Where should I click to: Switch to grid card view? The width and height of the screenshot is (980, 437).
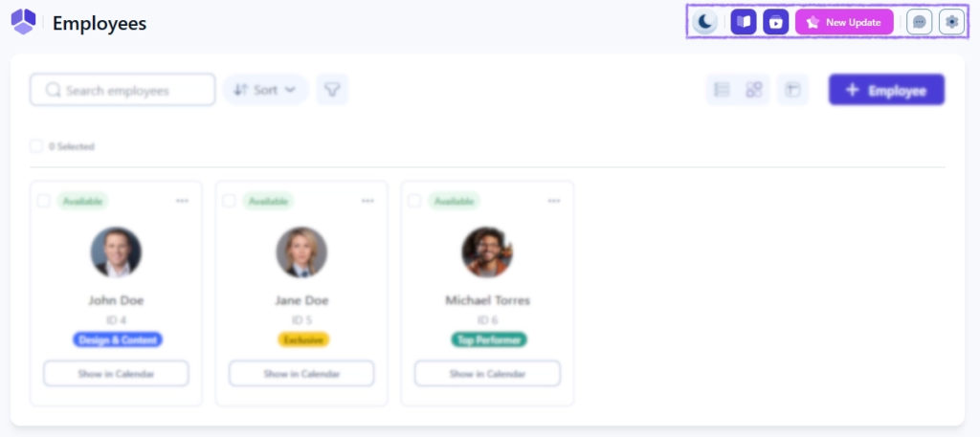(x=754, y=90)
